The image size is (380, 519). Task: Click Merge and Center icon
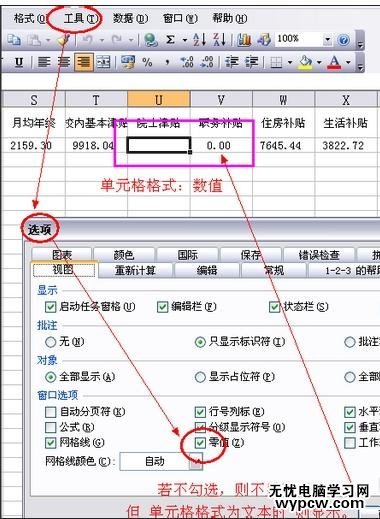[103, 62]
